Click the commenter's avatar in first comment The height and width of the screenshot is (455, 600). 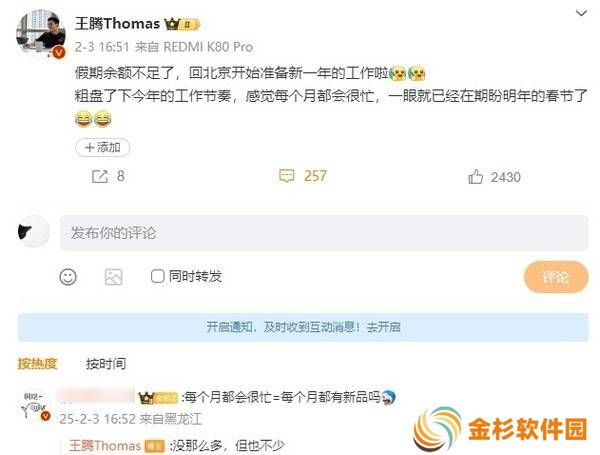point(35,407)
